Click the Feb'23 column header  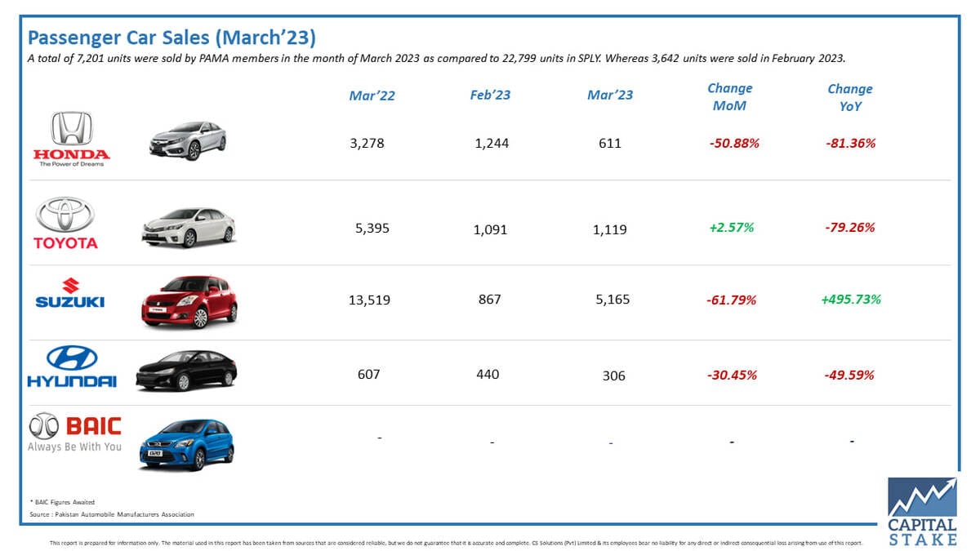[x=490, y=95]
